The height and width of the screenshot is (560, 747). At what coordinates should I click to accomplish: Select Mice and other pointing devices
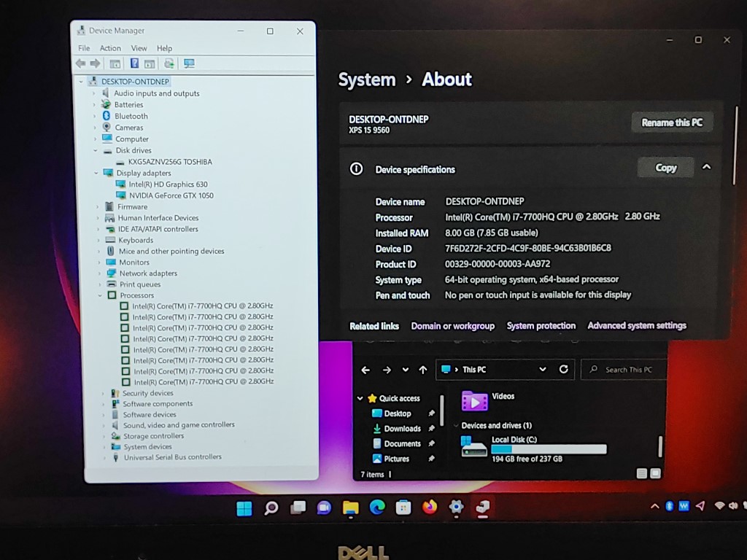pos(171,251)
